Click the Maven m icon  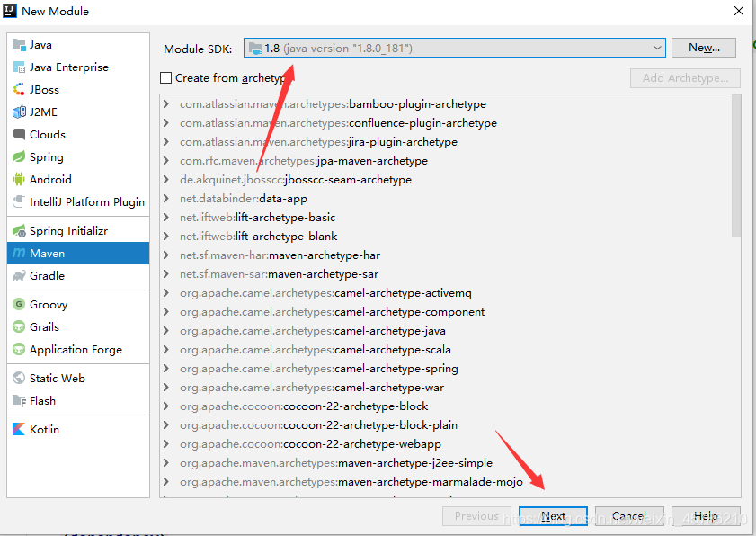(19, 254)
